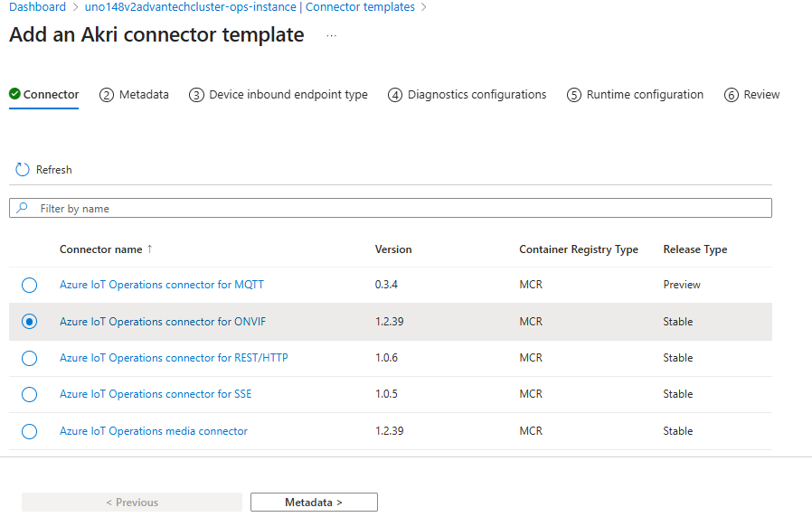812x517 pixels.
Task: Click the ellipsis more options icon
Action: [x=332, y=36]
